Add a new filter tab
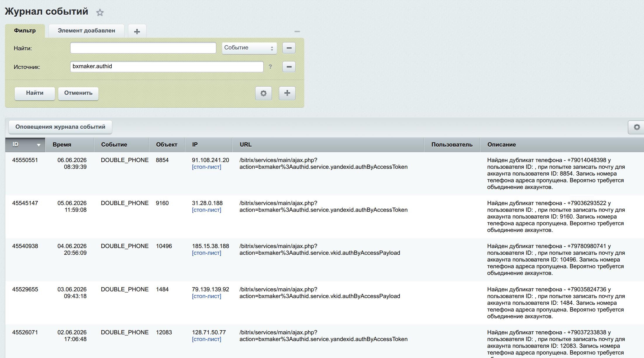644x358 pixels. (137, 31)
